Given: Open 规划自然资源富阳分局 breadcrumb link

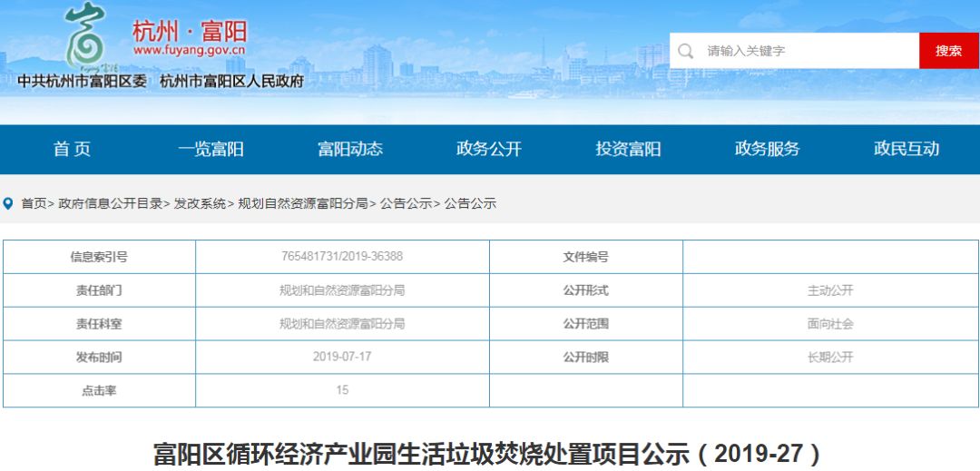Looking at the screenshot, I should coord(303,204).
